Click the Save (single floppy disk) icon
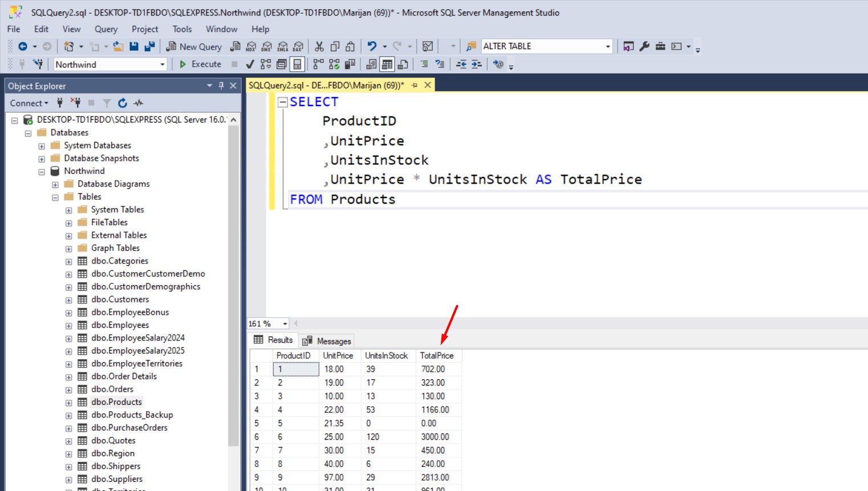Screen dimensions: 868x491 [x=134, y=46]
